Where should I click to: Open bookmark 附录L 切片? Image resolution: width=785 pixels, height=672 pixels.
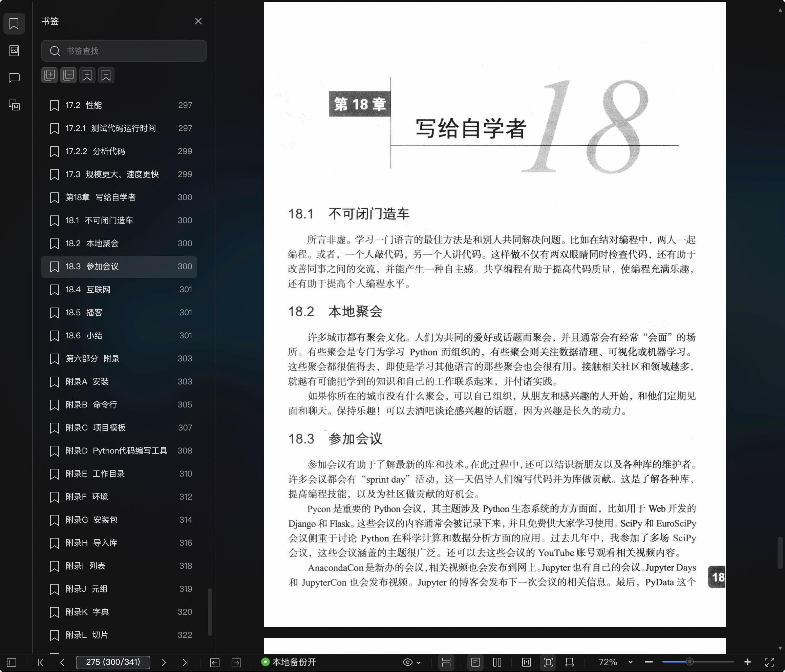coord(119,635)
